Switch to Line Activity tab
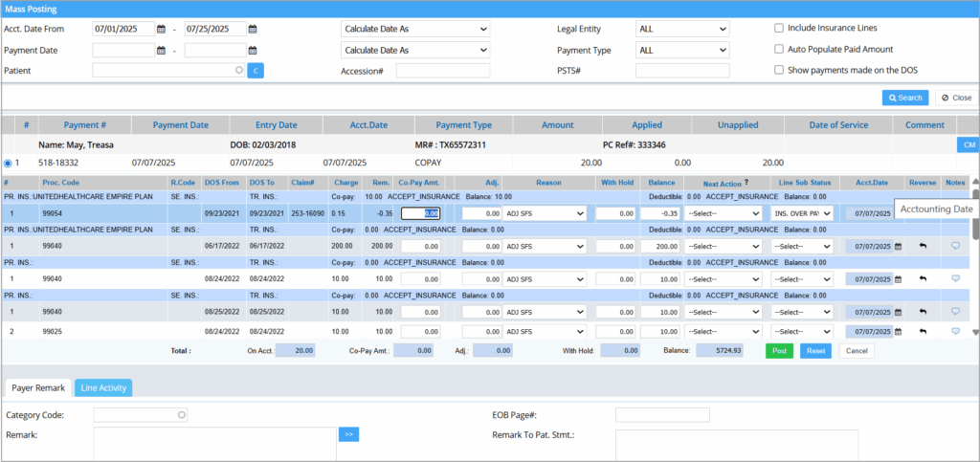 tap(103, 387)
